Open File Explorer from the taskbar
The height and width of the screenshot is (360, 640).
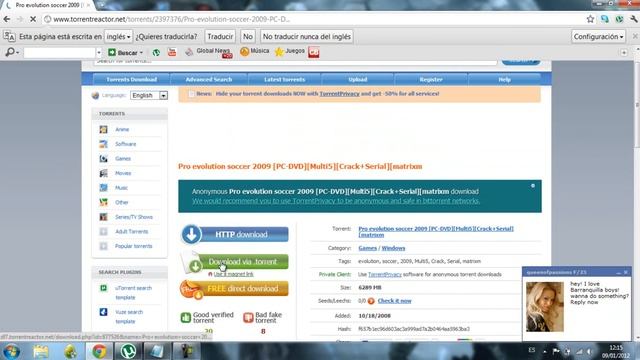point(40,351)
